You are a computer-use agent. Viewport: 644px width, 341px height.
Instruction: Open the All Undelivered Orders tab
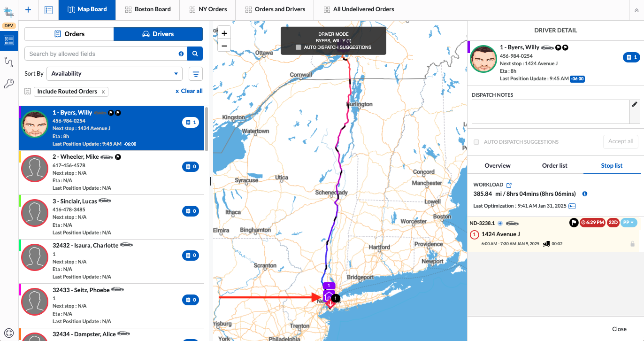[359, 9]
